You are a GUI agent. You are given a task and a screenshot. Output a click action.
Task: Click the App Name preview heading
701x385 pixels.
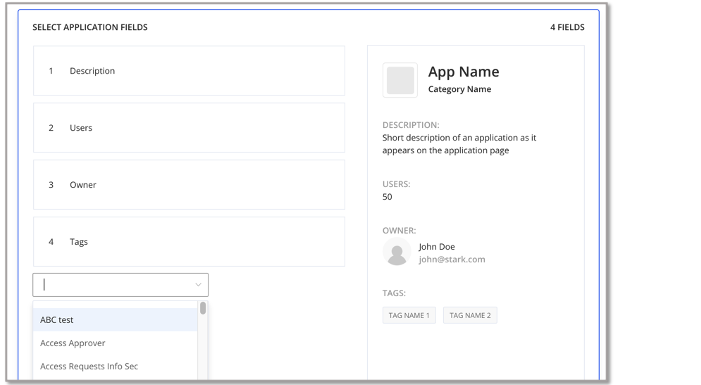coord(464,72)
